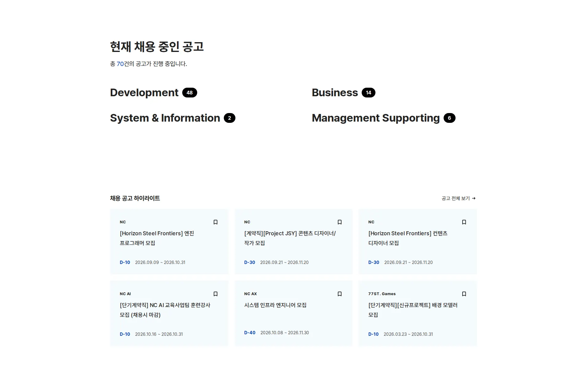The width and height of the screenshot is (587, 392).
Task: Bookmark the Project JSY 콘텐츠 디자이너 posting
Action: (340, 222)
